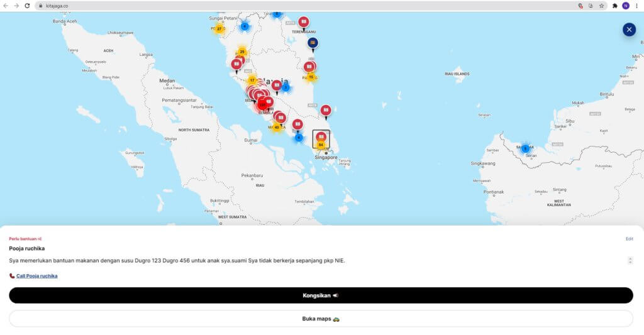Click the Singapore label on the map

pos(326,157)
